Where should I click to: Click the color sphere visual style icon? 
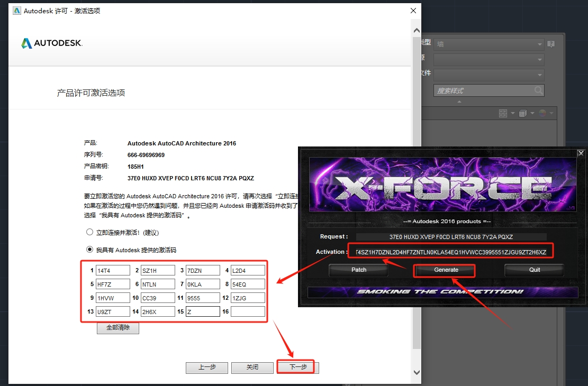542,113
